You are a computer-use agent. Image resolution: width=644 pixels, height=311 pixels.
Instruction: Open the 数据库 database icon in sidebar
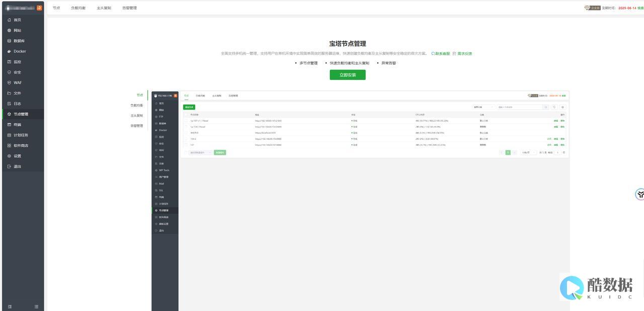pos(9,41)
